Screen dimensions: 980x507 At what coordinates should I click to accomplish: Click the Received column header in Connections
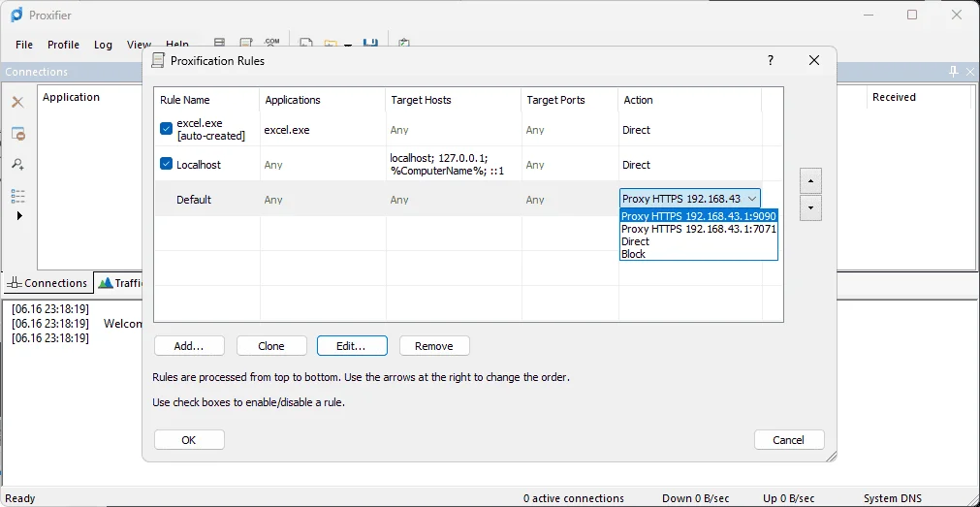(x=894, y=97)
